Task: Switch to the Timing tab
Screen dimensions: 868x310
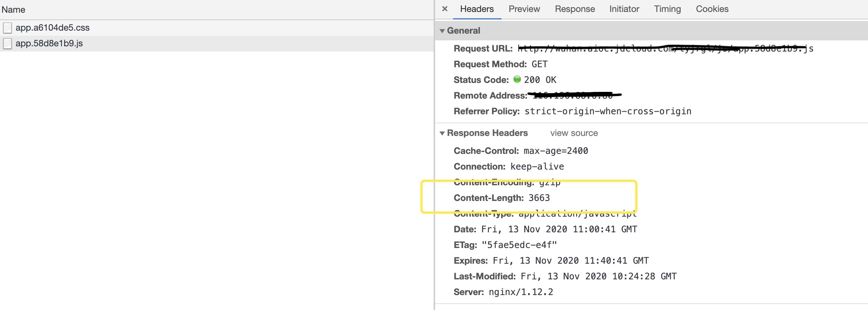Action: click(667, 9)
